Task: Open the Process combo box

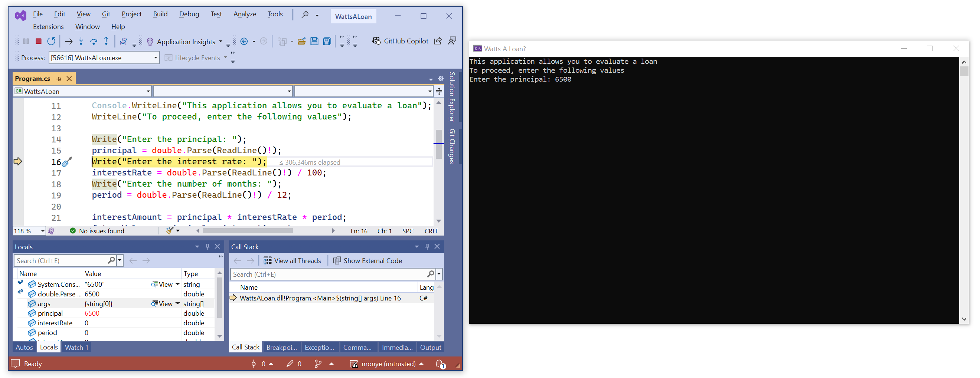Action: 104,58
